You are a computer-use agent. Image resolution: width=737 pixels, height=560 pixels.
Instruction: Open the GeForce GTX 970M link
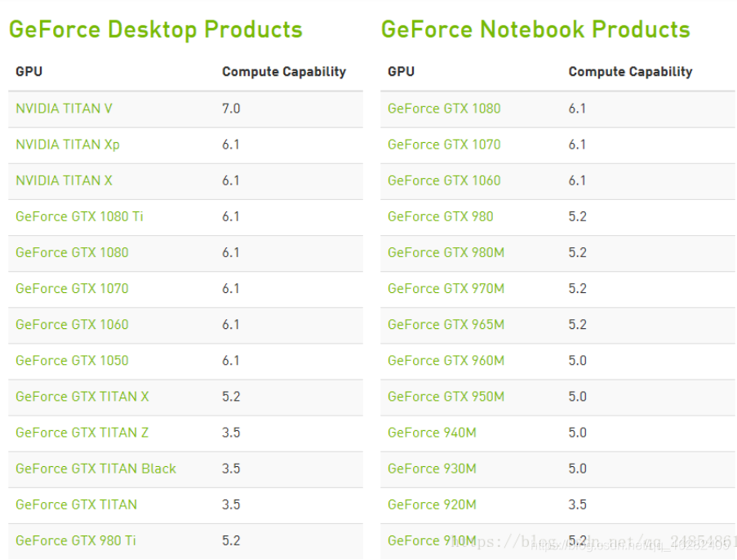pos(446,289)
